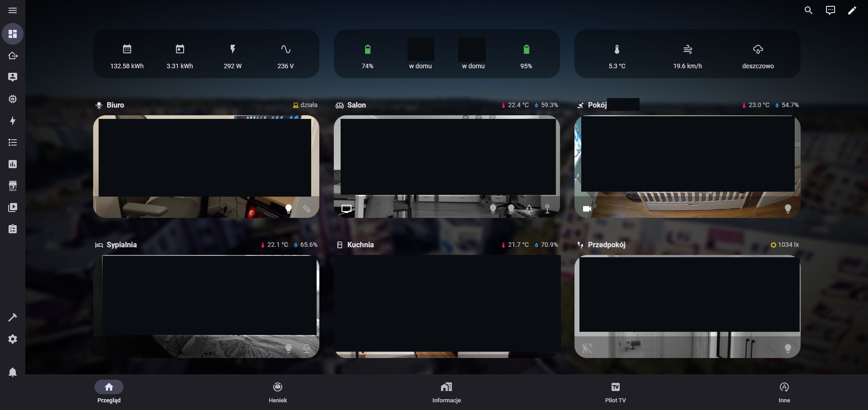Switch to the Informacje tab
This screenshot has width=868, height=410.
coord(446,392)
